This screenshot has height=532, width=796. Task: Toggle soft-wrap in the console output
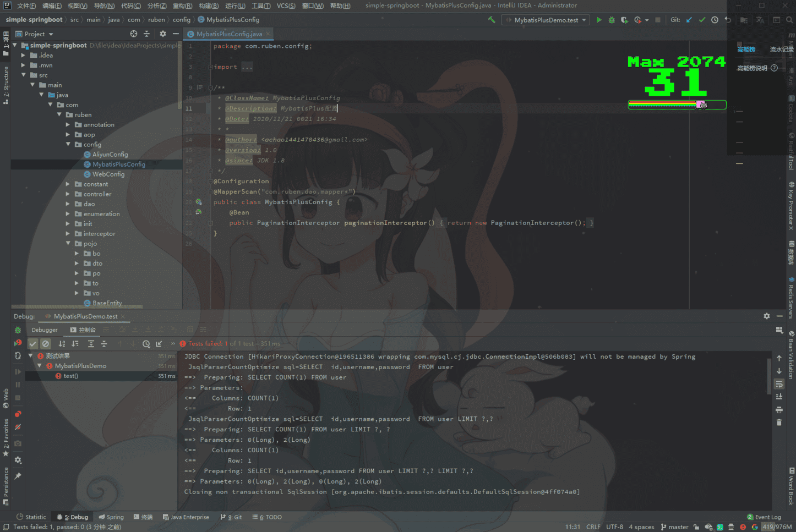[779, 384]
